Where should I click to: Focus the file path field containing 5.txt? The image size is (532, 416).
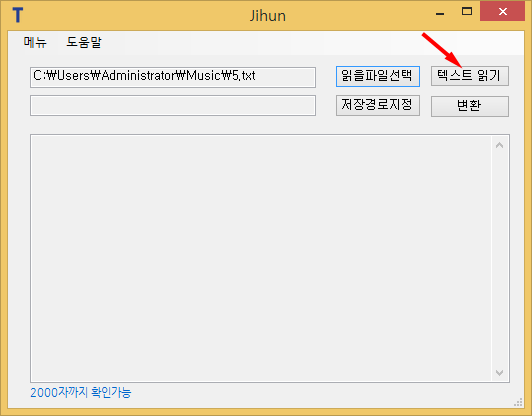tap(173, 77)
